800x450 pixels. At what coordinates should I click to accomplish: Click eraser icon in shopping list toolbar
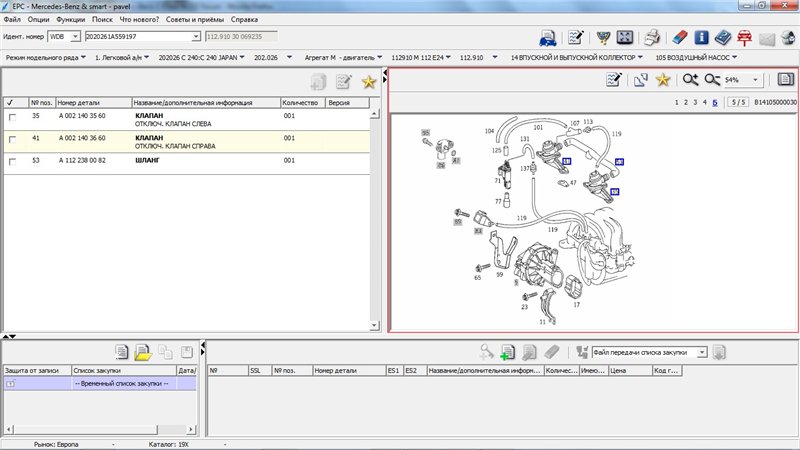(x=552, y=352)
